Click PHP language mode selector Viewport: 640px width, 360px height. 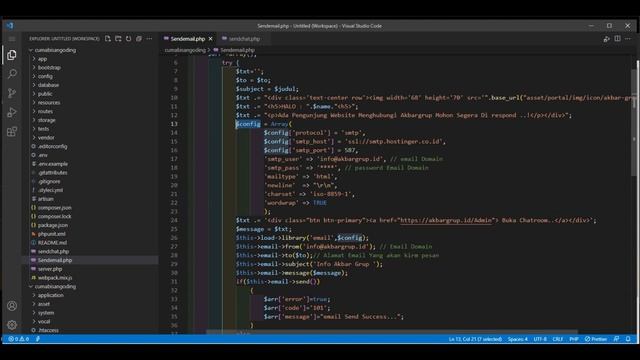tap(573, 339)
